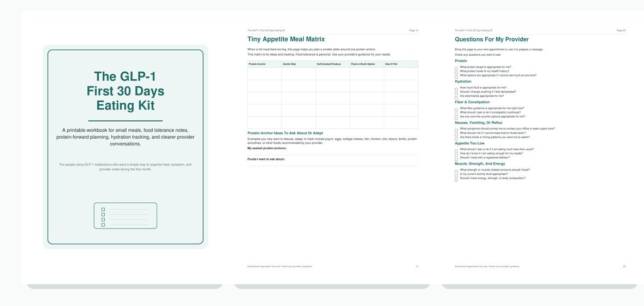Viewport: 644px width, 306px height.
Task: Click 'Bring this page to your next appointment' sentence
Action: pyautogui.click(x=499, y=49)
